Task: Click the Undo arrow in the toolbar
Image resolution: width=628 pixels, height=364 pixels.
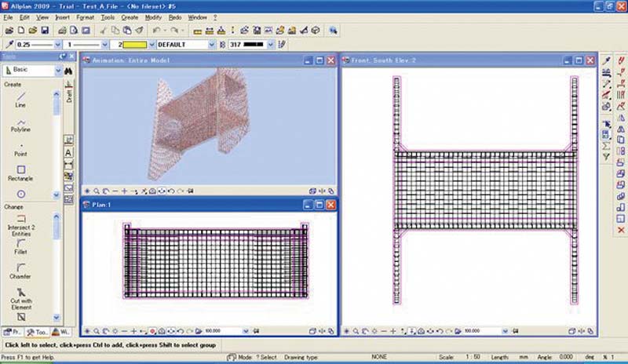Action: click(x=157, y=31)
